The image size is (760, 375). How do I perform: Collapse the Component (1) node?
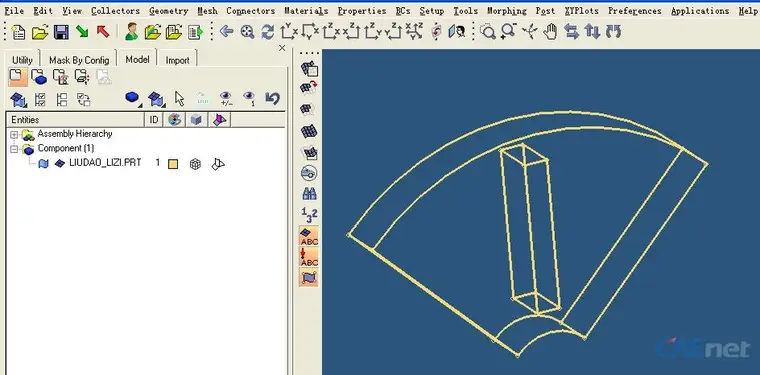14,149
